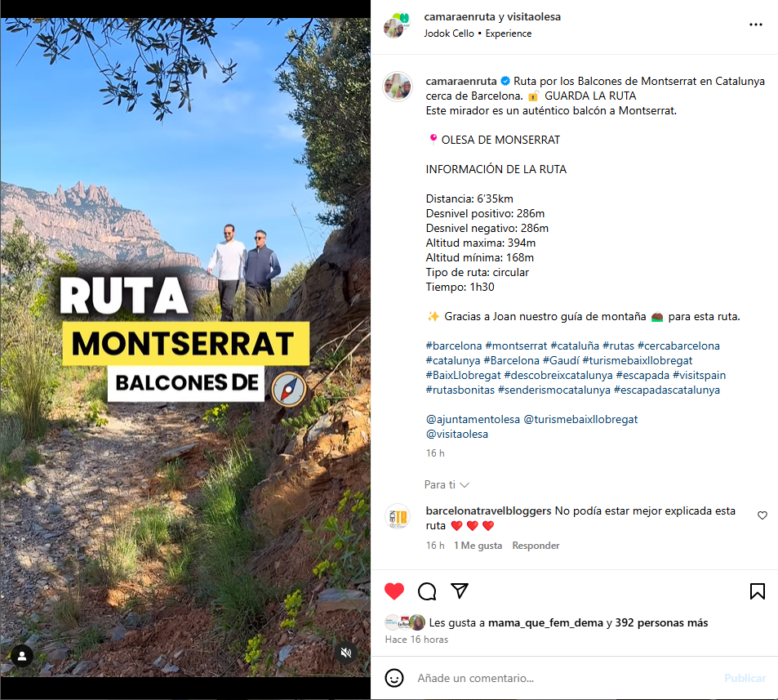The height and width of the screenshot is (700, 778).
Task: View 1 Me gusta on the comment
Action: [x=478, y=546]
